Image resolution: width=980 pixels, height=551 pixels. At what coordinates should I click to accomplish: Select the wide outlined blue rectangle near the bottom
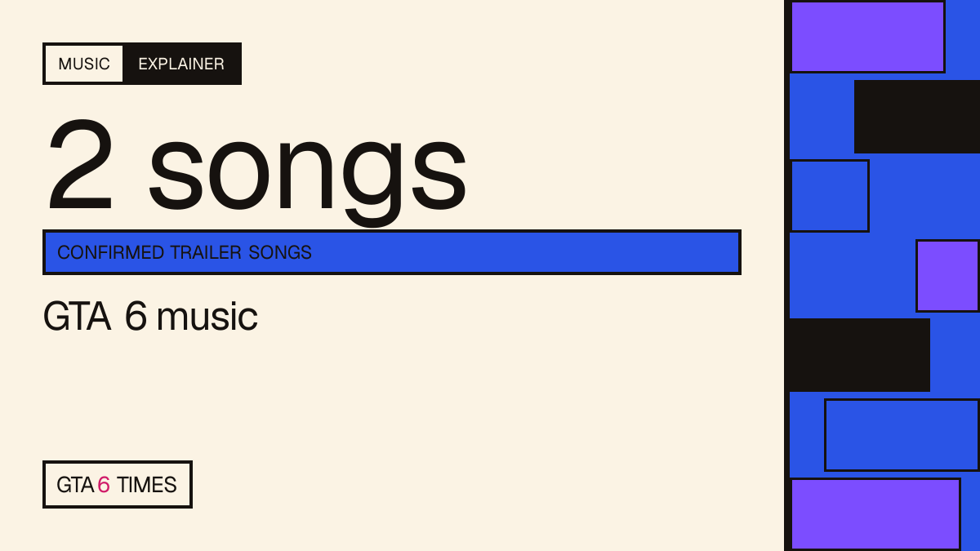coord(902,435)
